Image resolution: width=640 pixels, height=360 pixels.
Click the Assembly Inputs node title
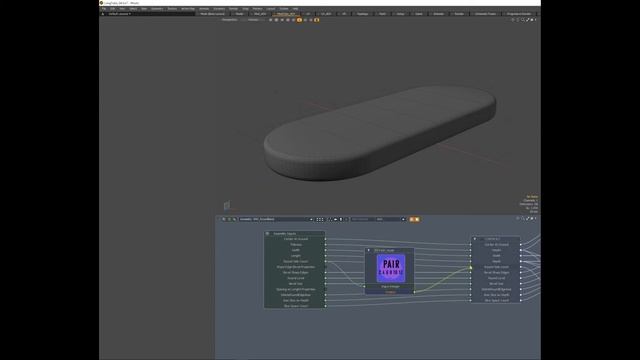(x=285, y=233)
